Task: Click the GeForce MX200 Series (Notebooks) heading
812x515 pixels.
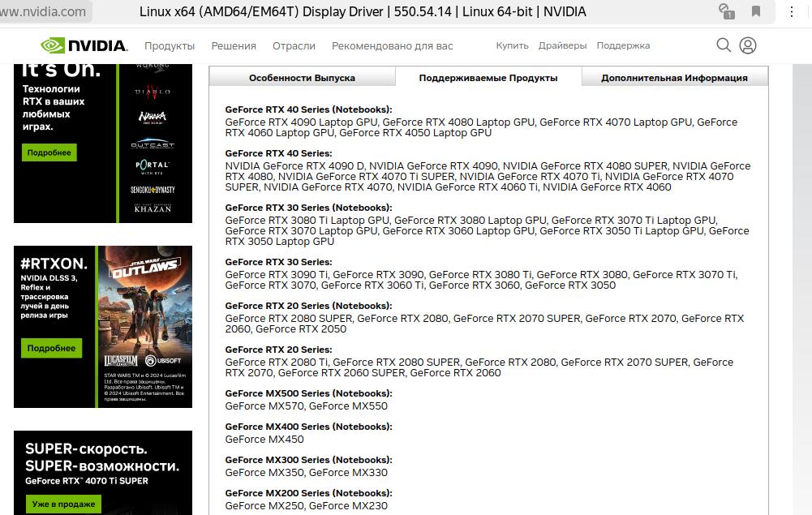Action: pyautogui.click(x=308, y=493)
